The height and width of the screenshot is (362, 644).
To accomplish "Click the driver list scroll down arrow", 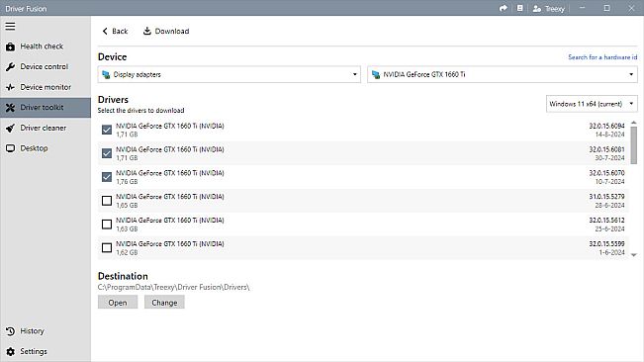I will click(634, 255).
